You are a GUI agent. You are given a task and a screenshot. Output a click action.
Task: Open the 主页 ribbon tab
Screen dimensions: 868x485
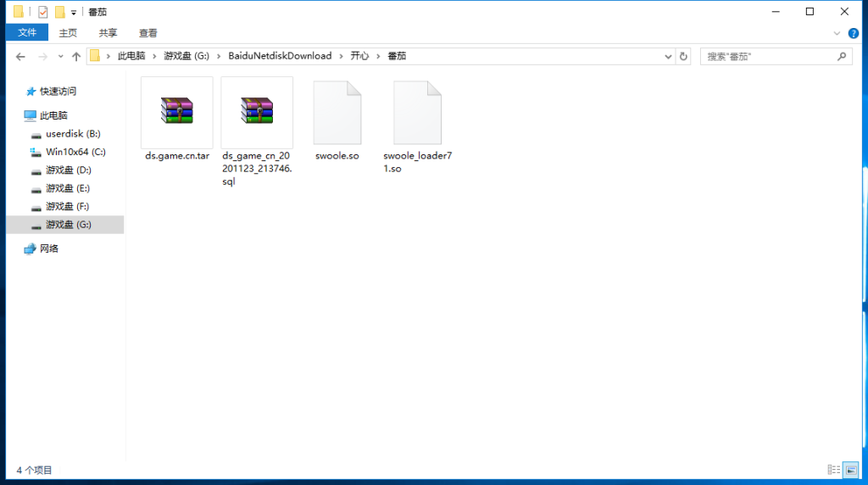pos(68,33)
